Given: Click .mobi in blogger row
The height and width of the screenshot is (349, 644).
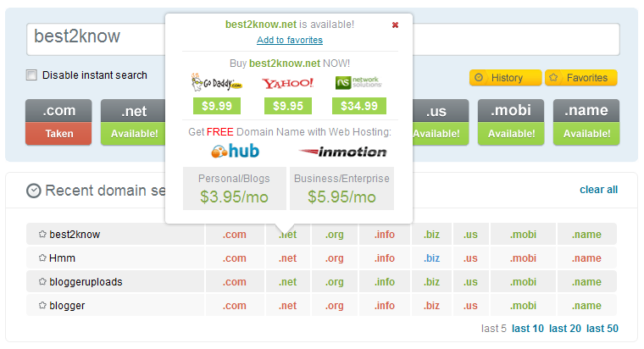Looking at the screenshot, I should [x=524, y=306].
